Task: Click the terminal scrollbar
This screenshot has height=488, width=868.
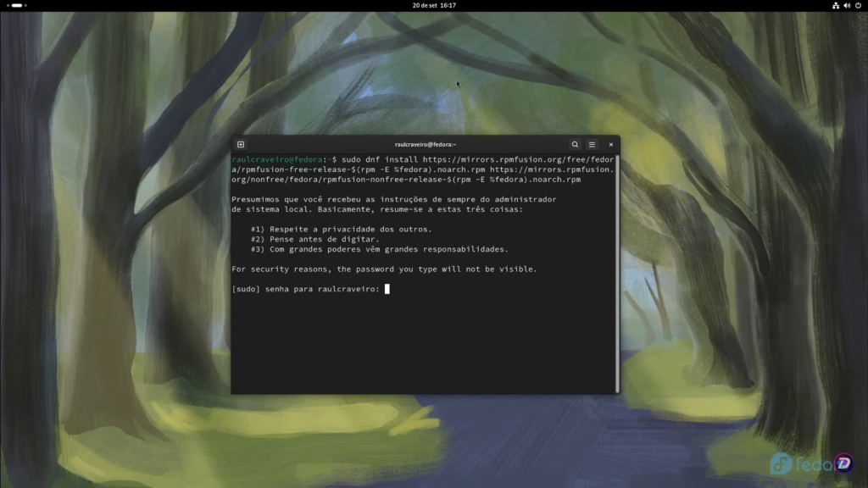Action: [x=617, y=274]
